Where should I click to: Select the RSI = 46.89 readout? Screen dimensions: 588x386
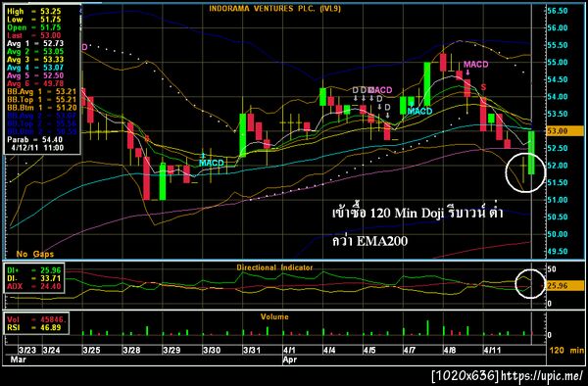pyautogui.click(x=33, y=328)
